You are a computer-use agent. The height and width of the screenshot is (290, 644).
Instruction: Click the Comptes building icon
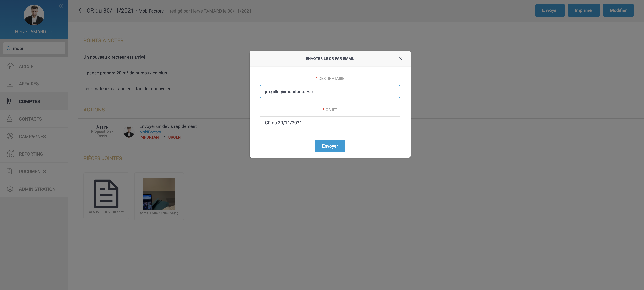[10, 101]
